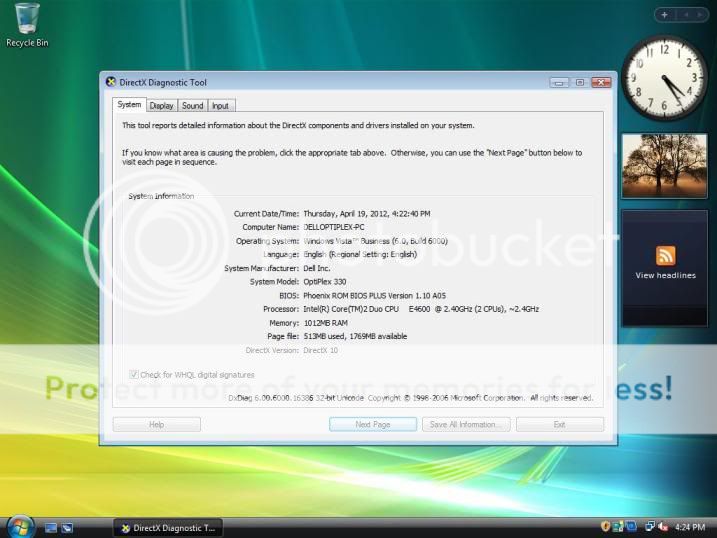Image resolution: width=717 pixels, height=538 pixels.
Task: Open the Recycle Bin desktop icon
Action: pos(27,25)
